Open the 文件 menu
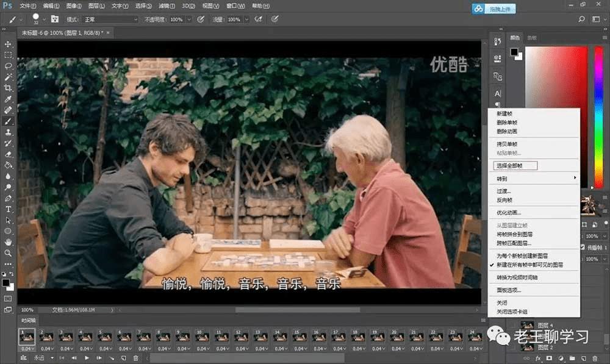This screenshot has width=610, height=364. click(x=27, y=6)
